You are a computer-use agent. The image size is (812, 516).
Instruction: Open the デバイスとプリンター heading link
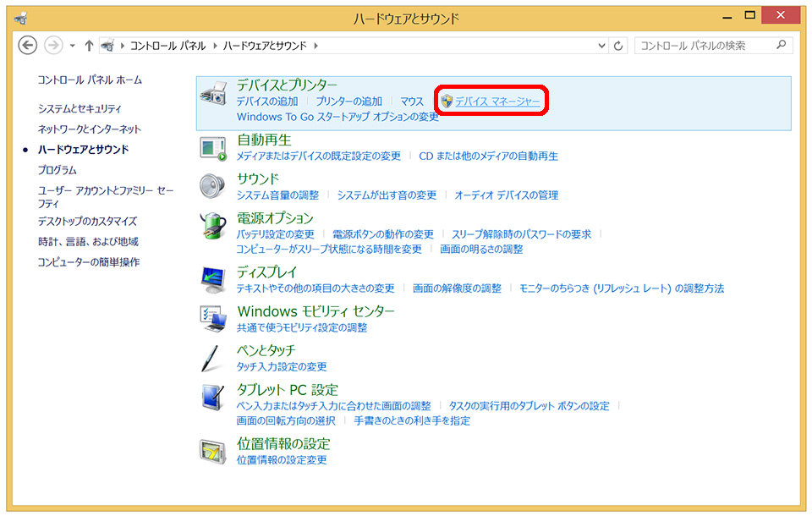point(287,85)
